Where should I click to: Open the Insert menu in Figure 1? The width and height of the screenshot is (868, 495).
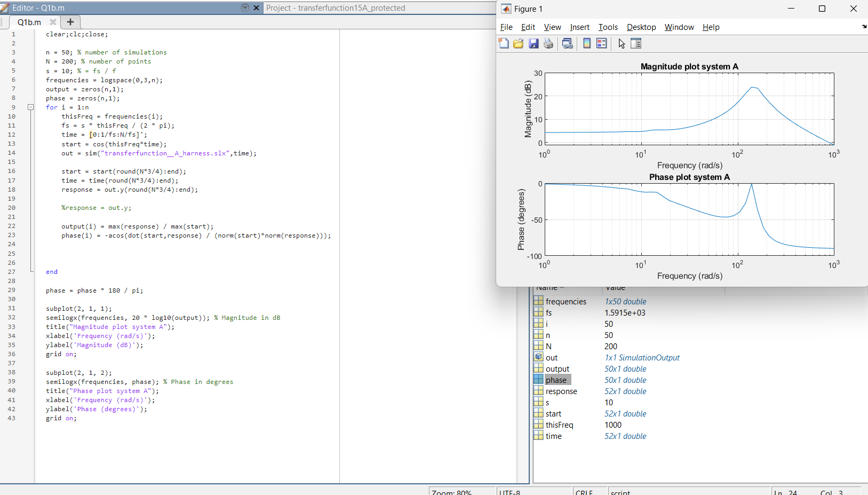tap(579, 27)
